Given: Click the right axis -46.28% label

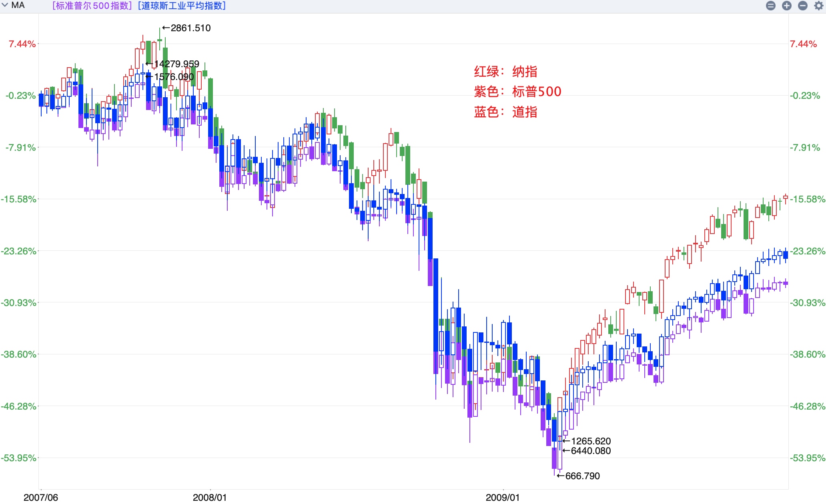Looking at the screenshot, I should coord(808,406).
